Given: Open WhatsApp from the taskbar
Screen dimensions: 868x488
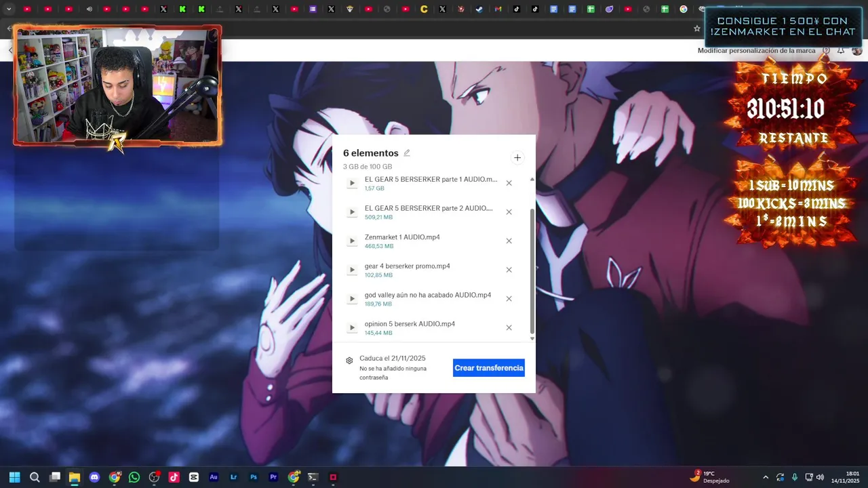Looking at the screenshot, I should pyautogui.click(x=134, y=477).
